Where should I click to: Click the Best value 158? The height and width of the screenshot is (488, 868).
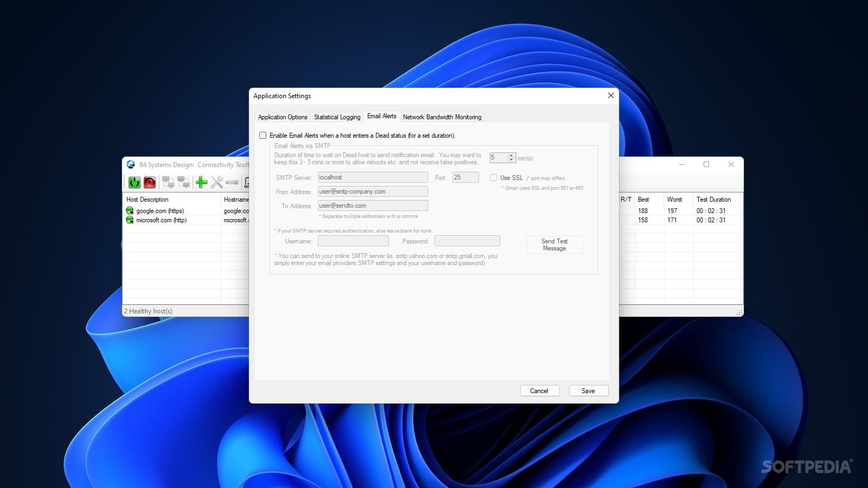[x=643, y=220]
